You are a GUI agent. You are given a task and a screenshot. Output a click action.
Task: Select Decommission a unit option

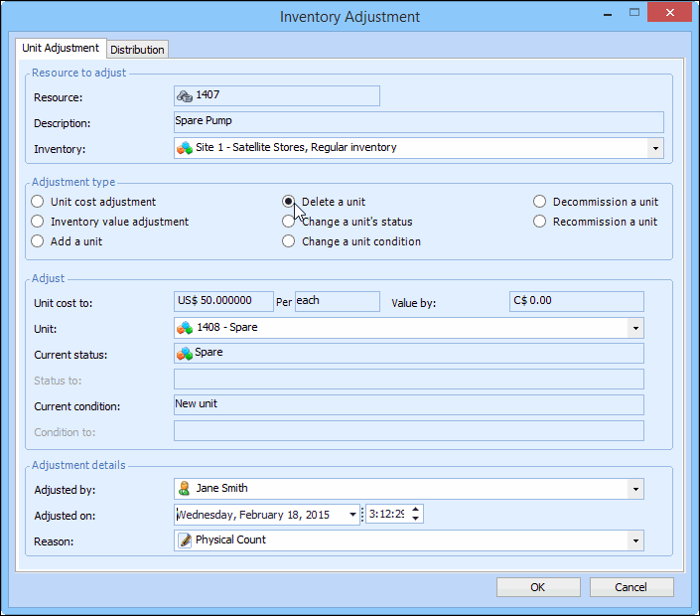(x=540, y=202)
